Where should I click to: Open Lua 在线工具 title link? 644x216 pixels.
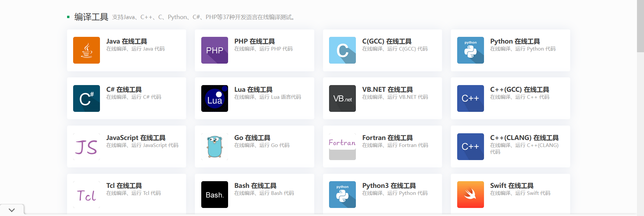pyautogui.click(x=254, y=90)
